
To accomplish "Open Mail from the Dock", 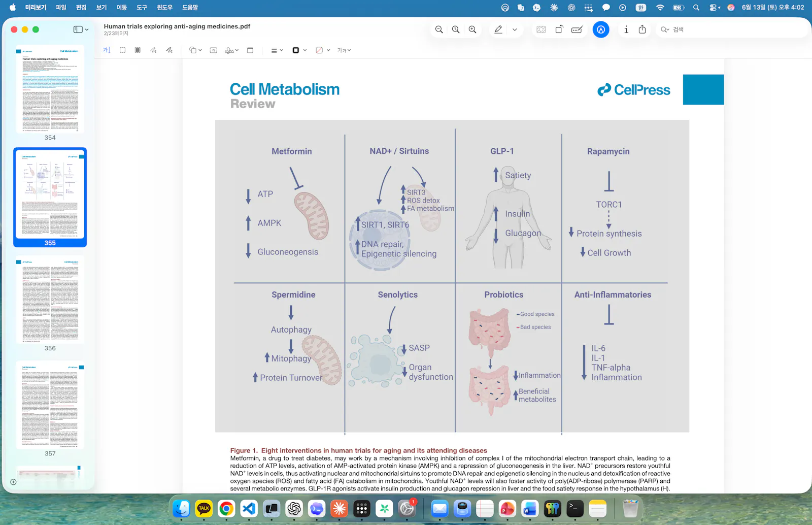I will click(439, 508).
